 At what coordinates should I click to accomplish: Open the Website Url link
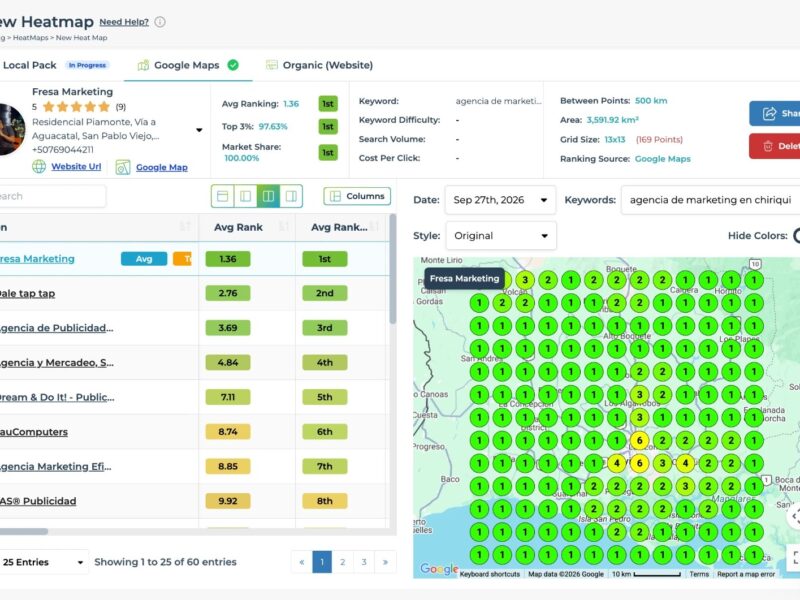[x=76, y=166]
